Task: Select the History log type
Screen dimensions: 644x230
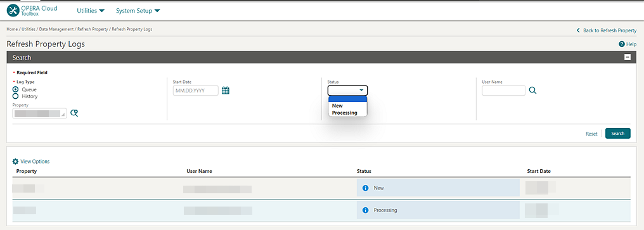Action: coord(16,96)
